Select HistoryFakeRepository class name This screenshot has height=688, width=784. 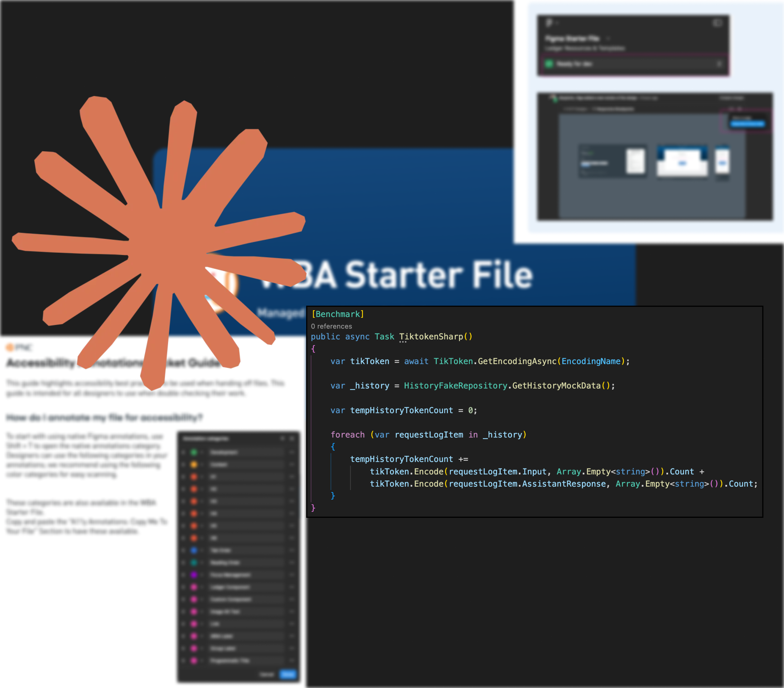coord(456,385)
